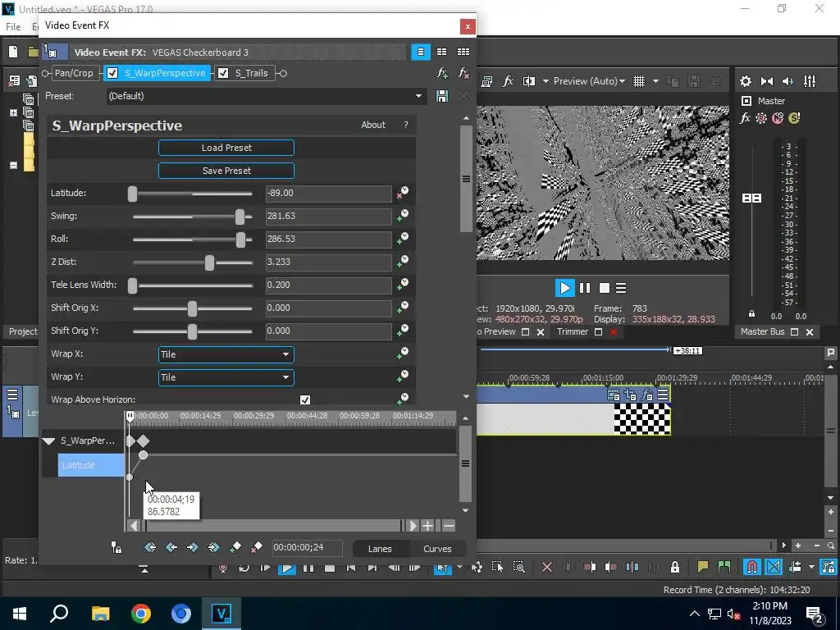The height and width of the screenshot is (630, 840).
Task: Open mixing console sliders icon
Action: (810, 81)
